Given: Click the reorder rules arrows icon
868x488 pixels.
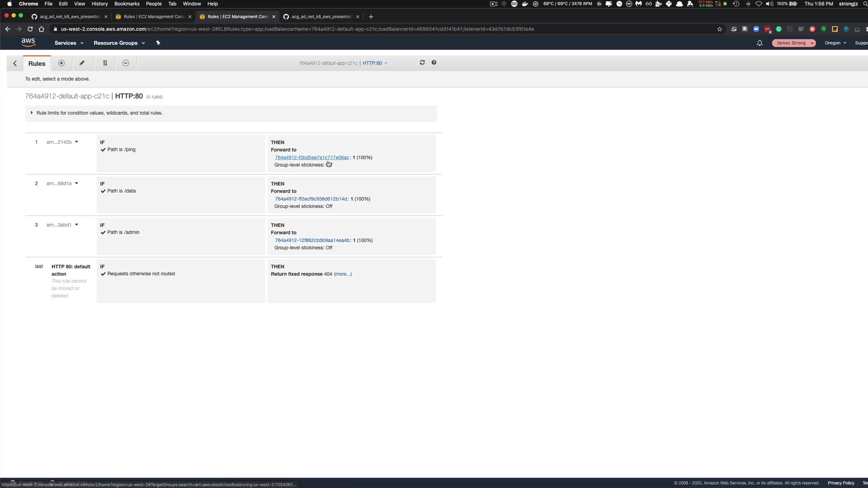Looking at the screenshot, I should coord(105,63).
